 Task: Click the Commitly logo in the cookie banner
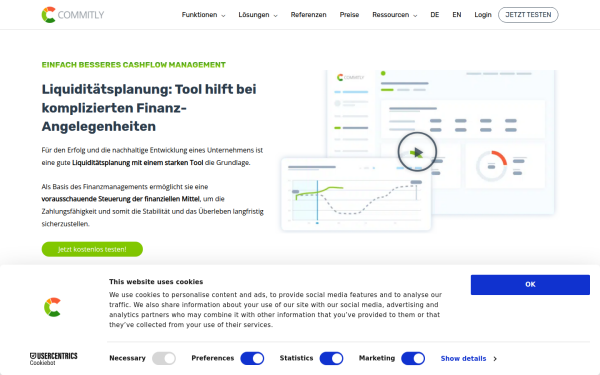click(53, 307)
